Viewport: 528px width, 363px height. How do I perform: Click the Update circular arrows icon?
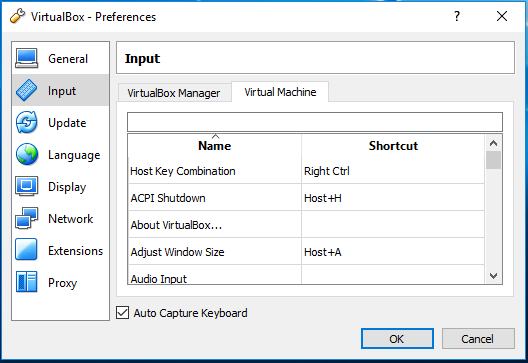27,122
